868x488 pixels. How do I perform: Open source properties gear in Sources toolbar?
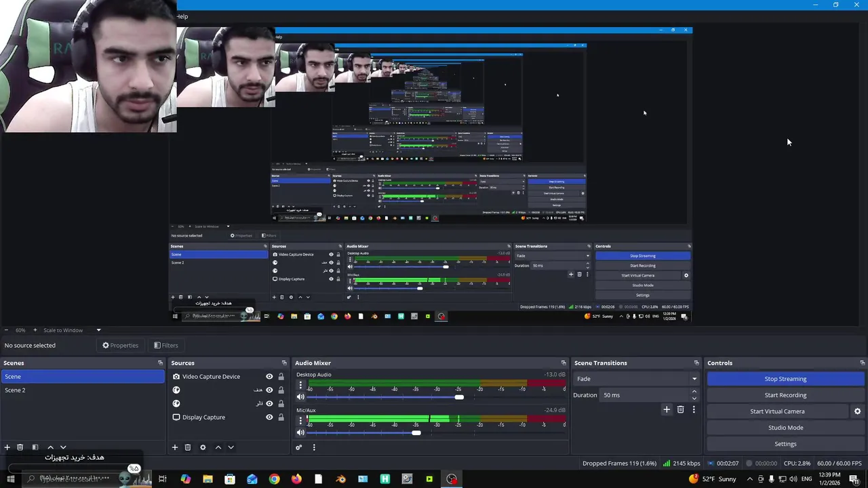point(203,447)
